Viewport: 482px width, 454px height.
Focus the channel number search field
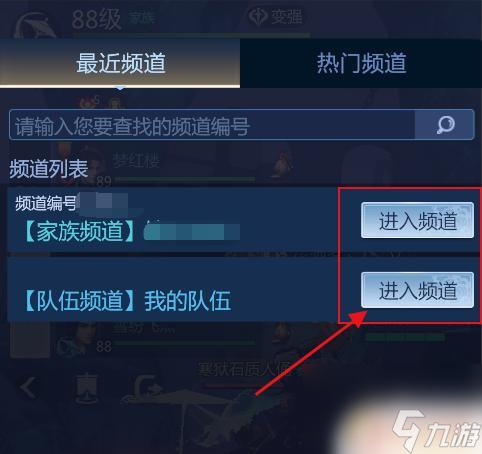point(212,125)
